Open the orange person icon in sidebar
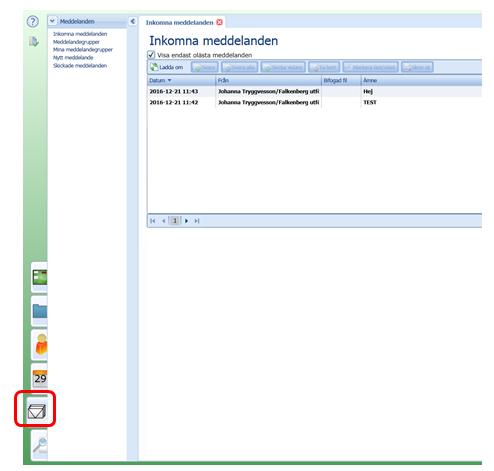Viewport: 494px width, 471px height. coord(41,344)
